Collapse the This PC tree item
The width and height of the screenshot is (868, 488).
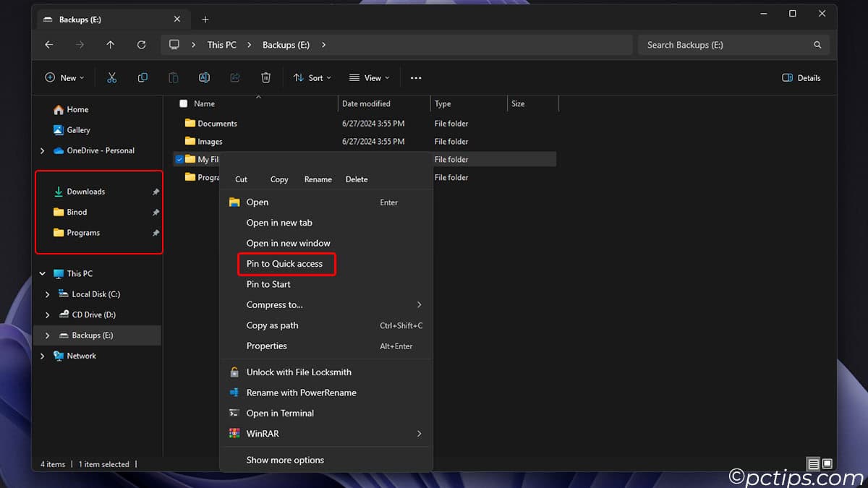click(x=41, y=273)
